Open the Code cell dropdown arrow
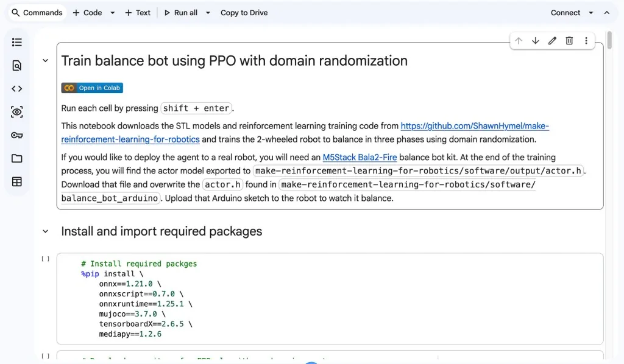The height and width of the screenshot is (364, 624). 113,13
